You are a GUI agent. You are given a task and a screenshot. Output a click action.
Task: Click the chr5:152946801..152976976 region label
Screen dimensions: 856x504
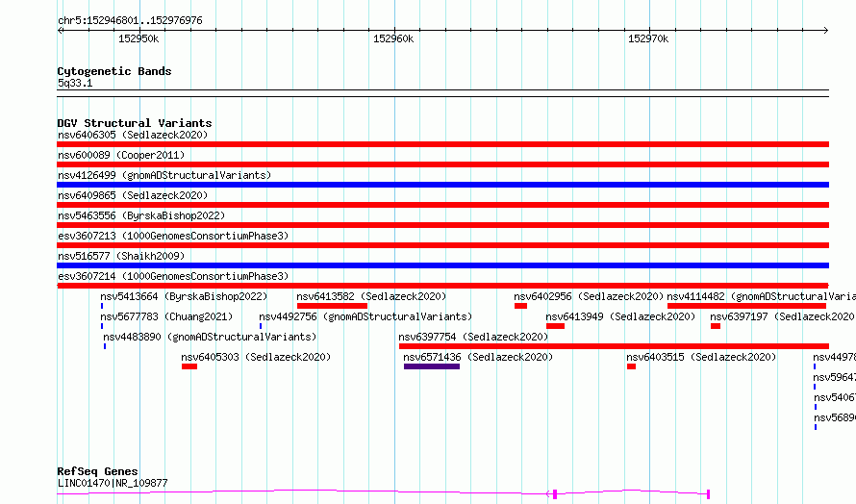tap(130, 21)
